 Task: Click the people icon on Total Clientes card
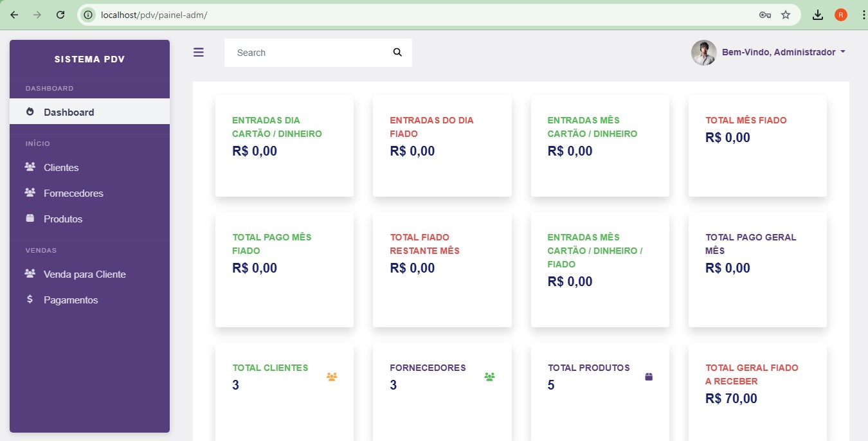coord(332,377)
